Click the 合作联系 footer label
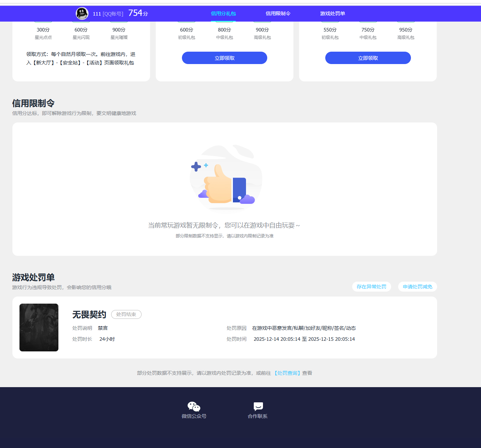 click(258, 416)
